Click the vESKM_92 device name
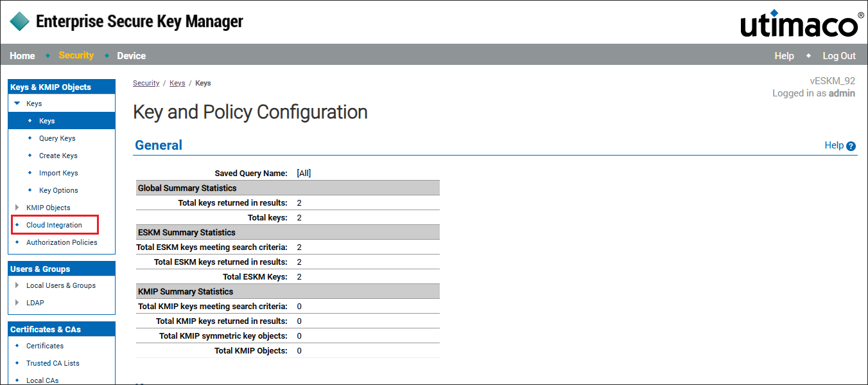The width and height of the screenshot is (868, 385). click(833, 81)
